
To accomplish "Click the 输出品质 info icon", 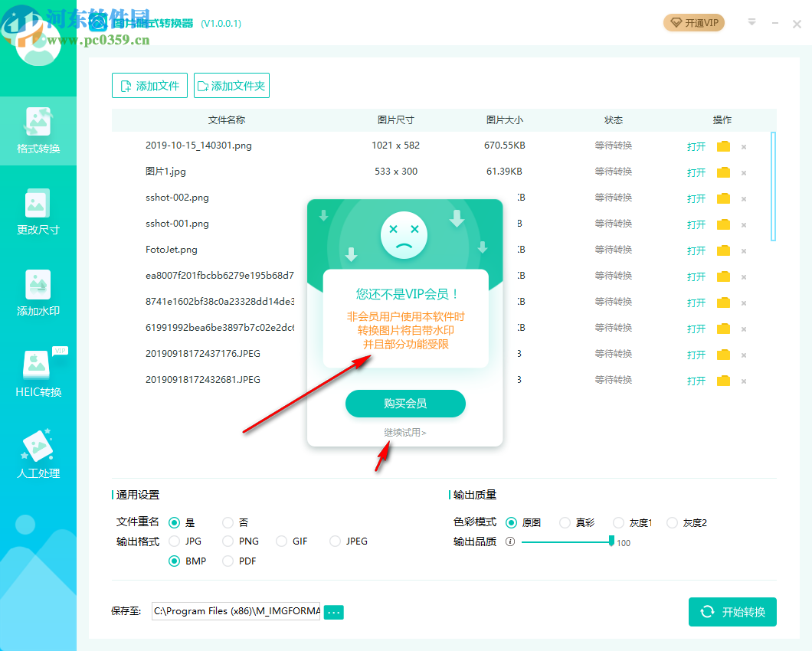I will tap(511, 541).
